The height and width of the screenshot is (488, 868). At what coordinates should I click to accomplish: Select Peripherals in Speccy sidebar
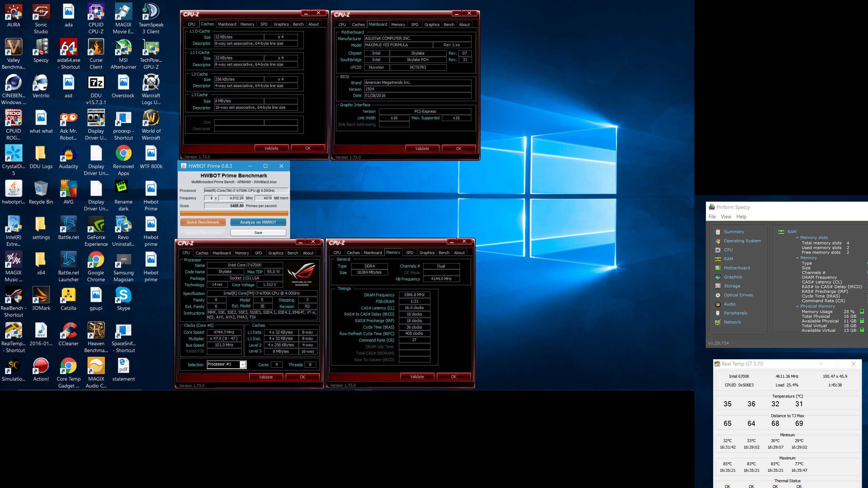(x=735, y=313)
